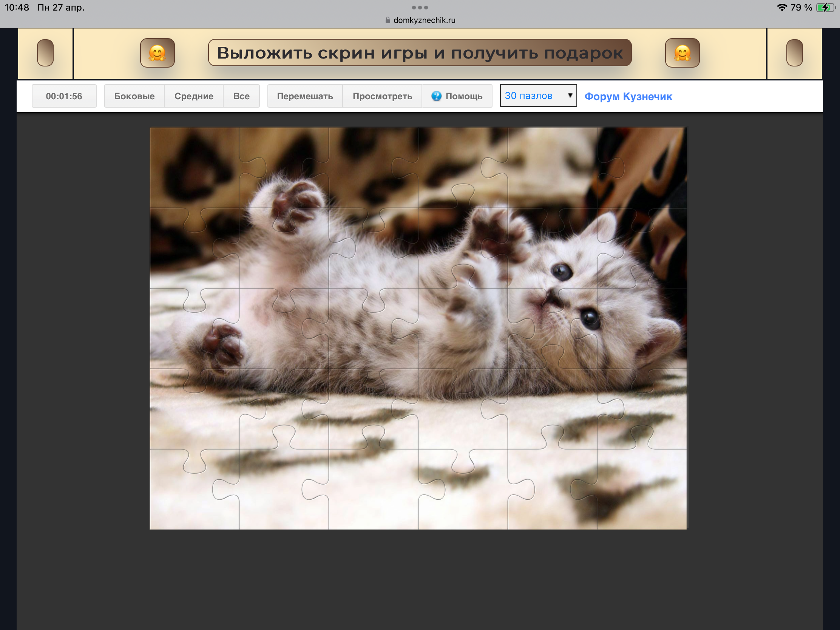Click the Выложить скрин игры banner
Image resolution: width=840 pixels, height=630 pixels.
click(420, 53)
